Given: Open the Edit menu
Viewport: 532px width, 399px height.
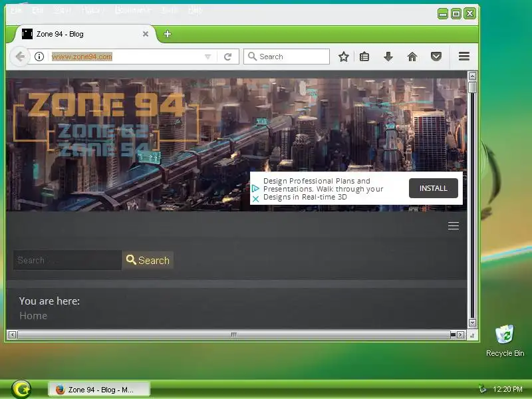Looking at the screenshot, I should (x=38, y=10).
